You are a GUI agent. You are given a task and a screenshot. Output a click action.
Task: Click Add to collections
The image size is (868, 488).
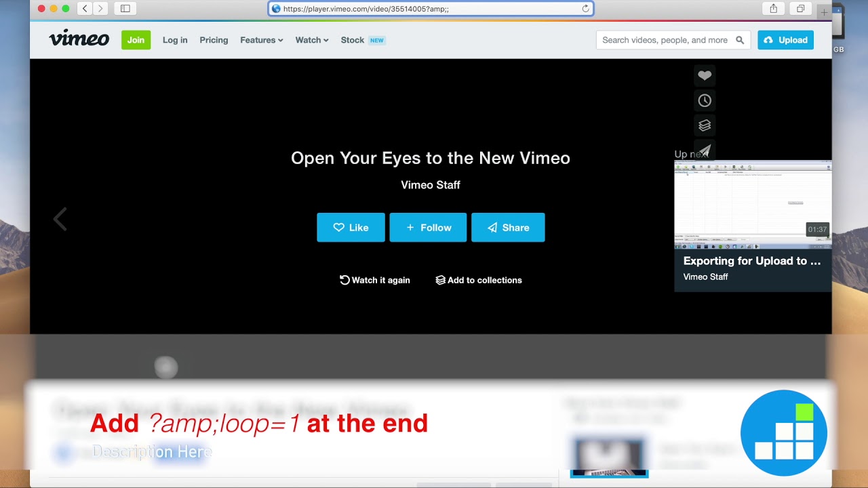(x=479, y=280)
